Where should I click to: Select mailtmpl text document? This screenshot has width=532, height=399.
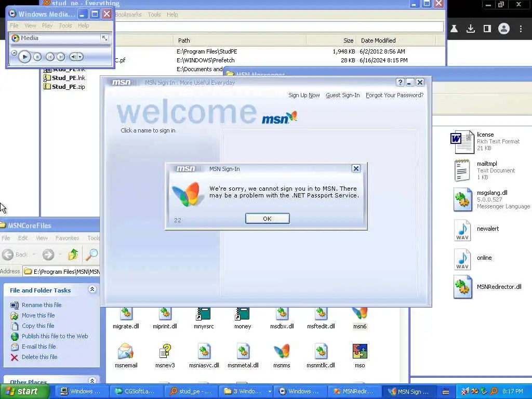click(x=485, y=170)
